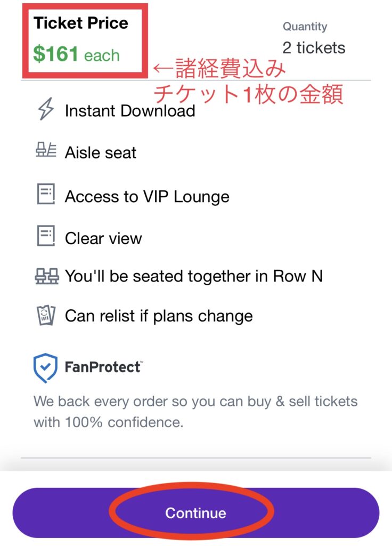Click the relist ticket icon
This screenshot has height=546, width=392.
point(46,316)
